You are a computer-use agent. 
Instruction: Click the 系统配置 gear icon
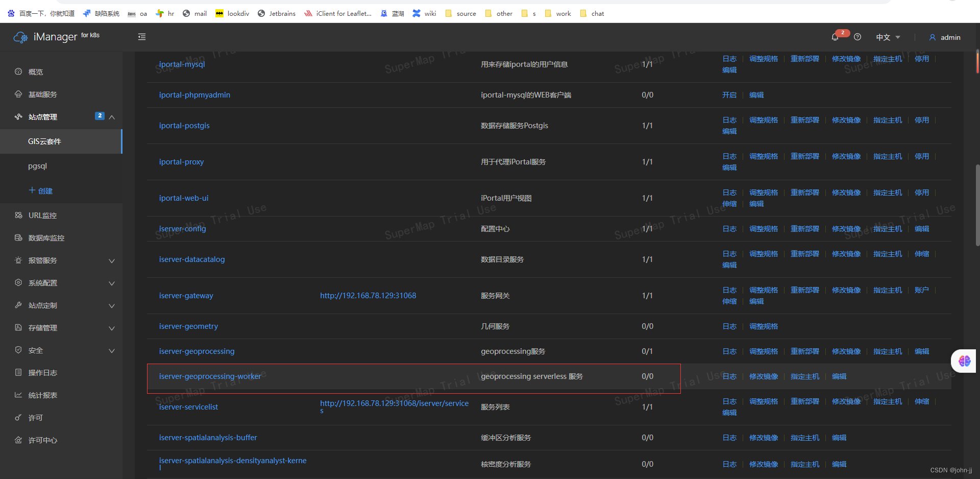(18, 282)
